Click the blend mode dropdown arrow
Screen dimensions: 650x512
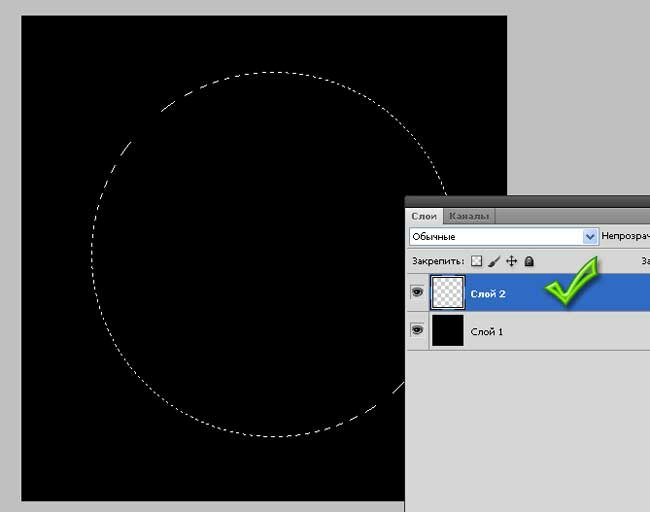pyautogui.click(x=590, y=237)
